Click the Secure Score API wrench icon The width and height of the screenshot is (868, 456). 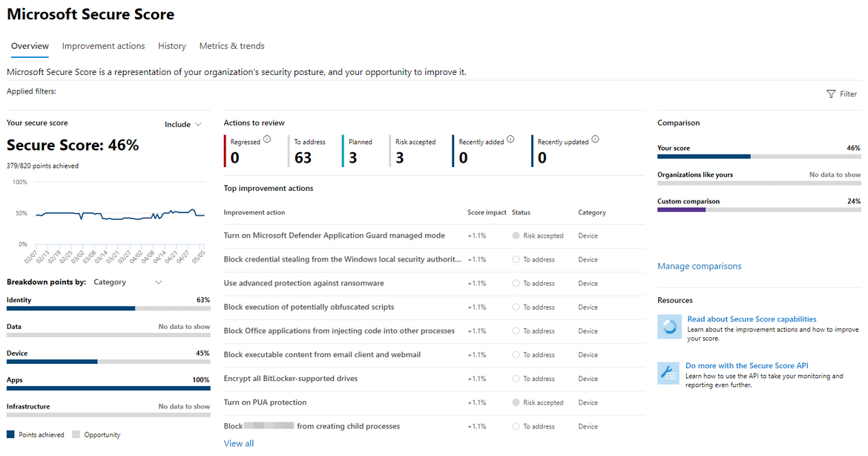(668, 374)
